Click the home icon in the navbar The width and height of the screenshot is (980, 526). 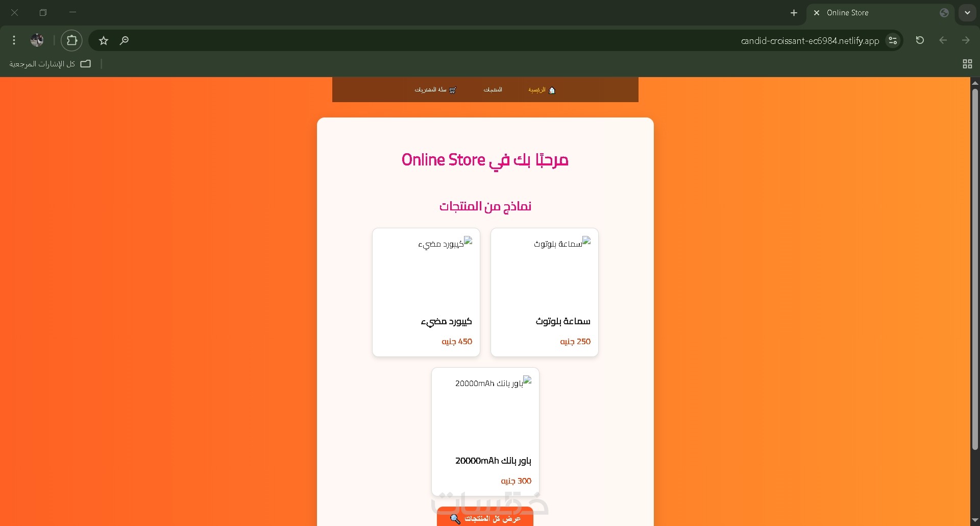[552, 90]
